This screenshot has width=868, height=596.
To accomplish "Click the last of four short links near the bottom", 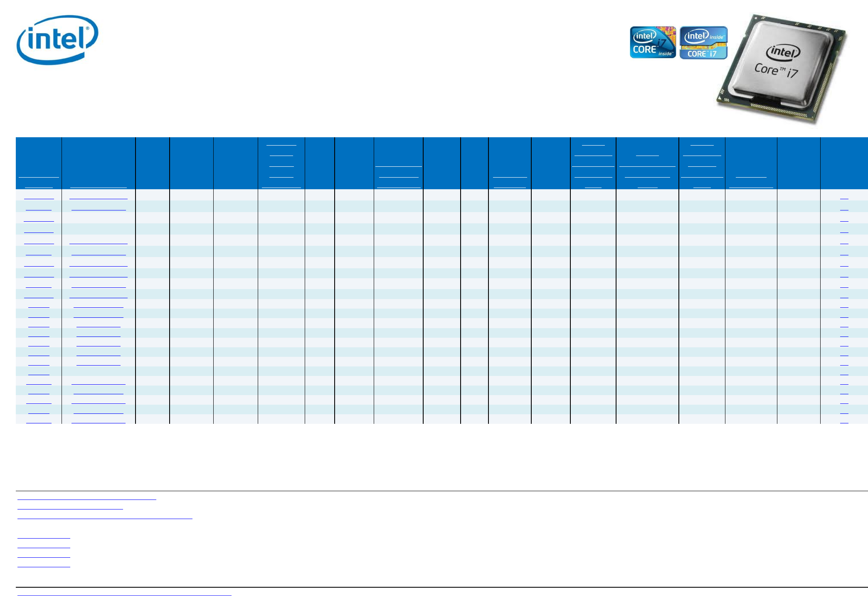I will (44, 565).
